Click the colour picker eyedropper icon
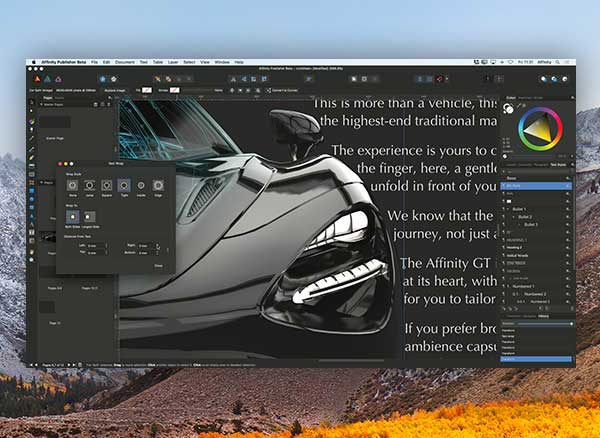This screenshot has width=600, height=438. (519, 105)
